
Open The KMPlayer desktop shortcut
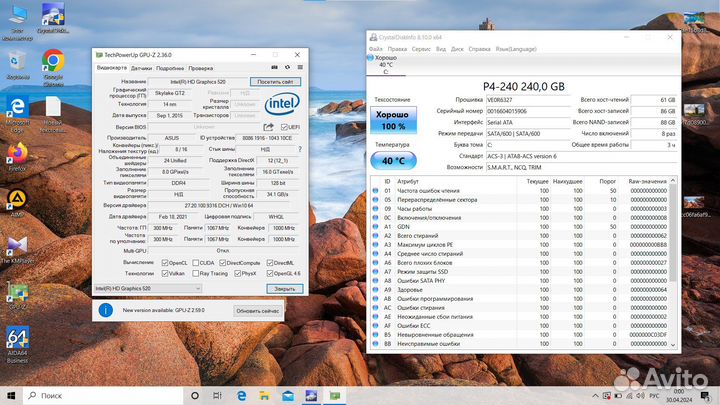17,250
